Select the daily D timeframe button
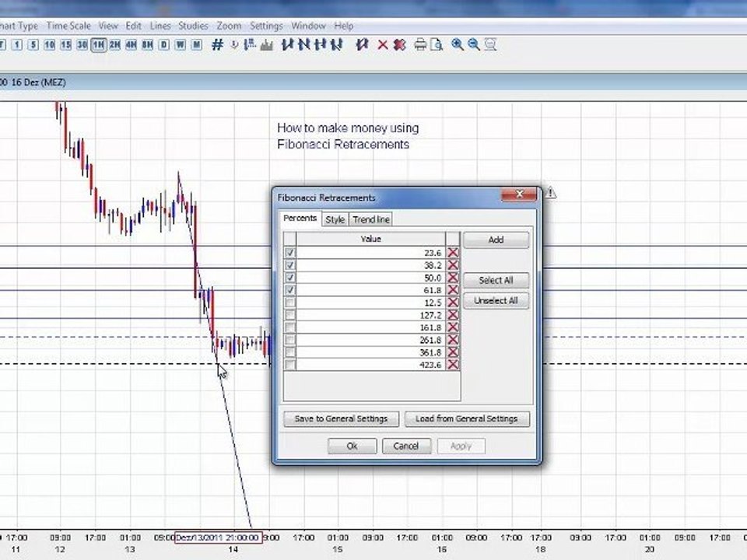 tap(164, 45)
